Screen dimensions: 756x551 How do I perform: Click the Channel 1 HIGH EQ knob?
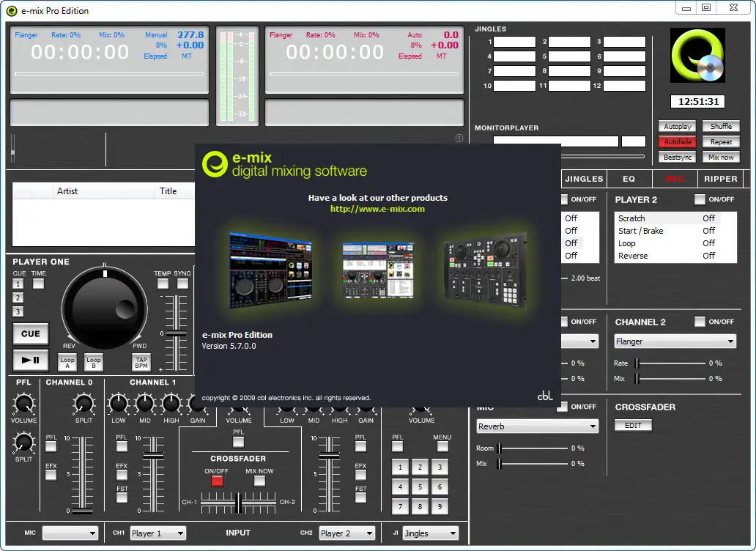pyautogui.click(x=171, y=404)
